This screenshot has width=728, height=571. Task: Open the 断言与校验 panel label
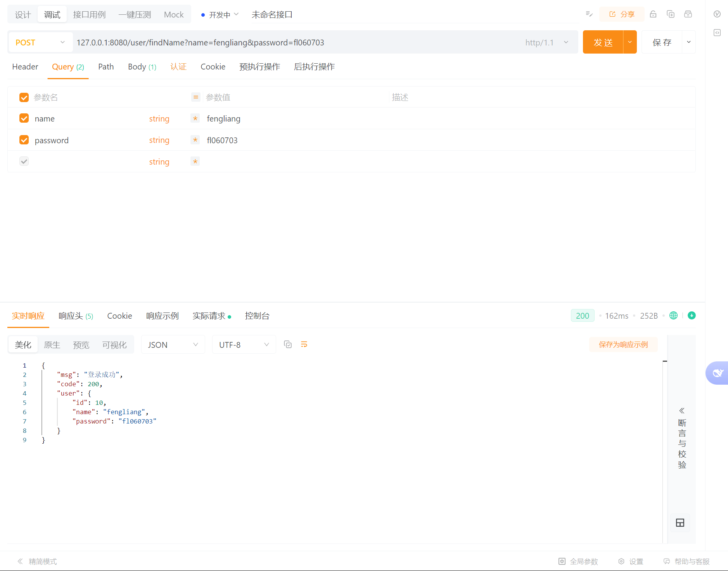tap(682, 444)
